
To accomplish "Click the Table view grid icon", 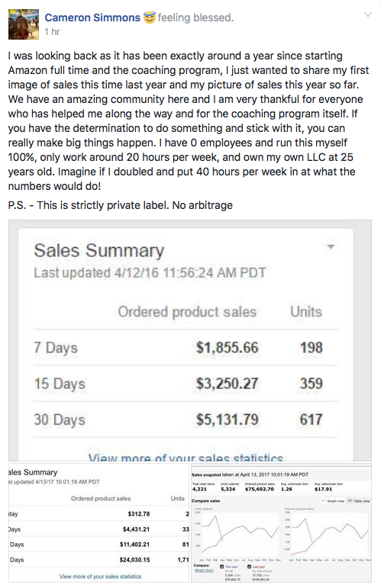I will (350, 500).
